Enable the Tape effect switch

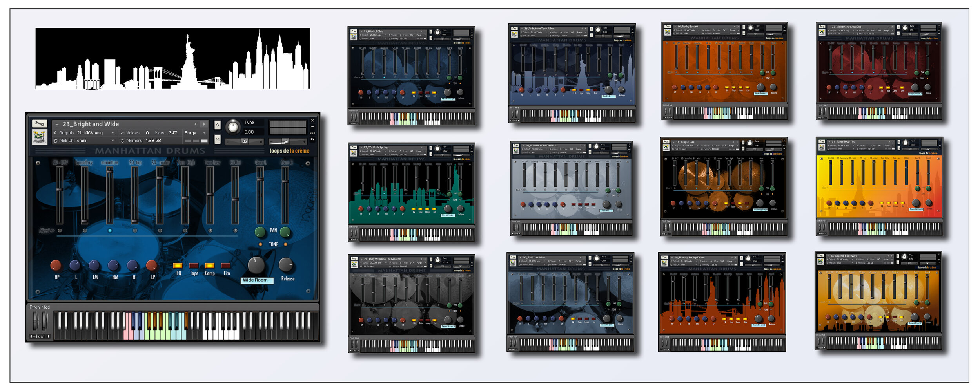tap(194, 266)
